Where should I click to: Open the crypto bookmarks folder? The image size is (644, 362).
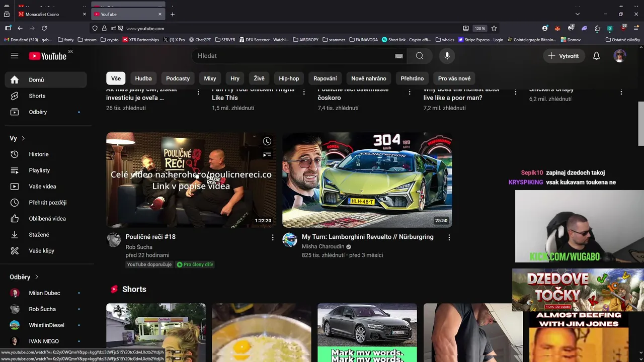tap(110, 40)
